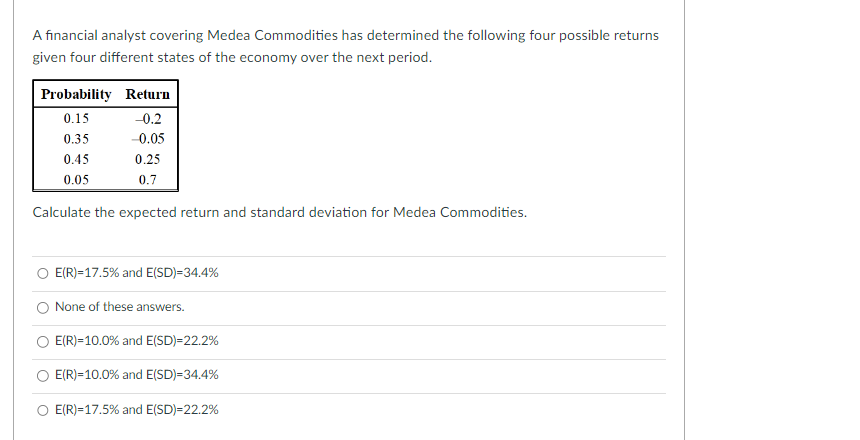The image size is (860, 440).
Task: Click the Return column header
Action: 148,95
